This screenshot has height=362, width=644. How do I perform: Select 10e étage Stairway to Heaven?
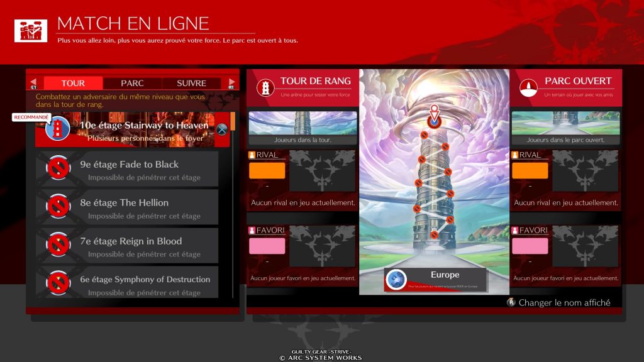pos(132,129)
